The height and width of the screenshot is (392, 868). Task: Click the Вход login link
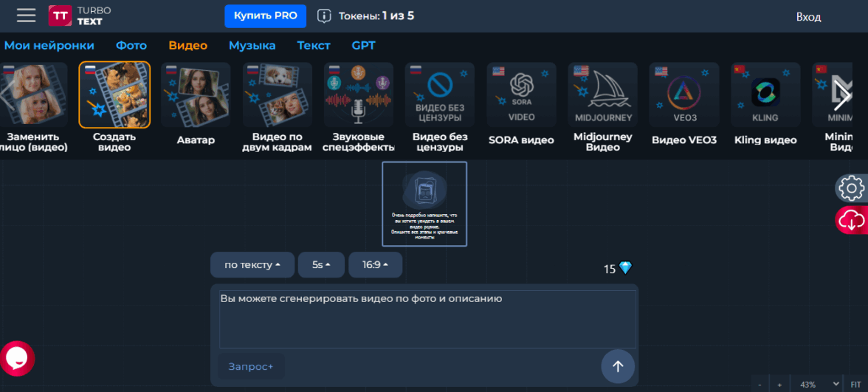(x=808, y=16)
